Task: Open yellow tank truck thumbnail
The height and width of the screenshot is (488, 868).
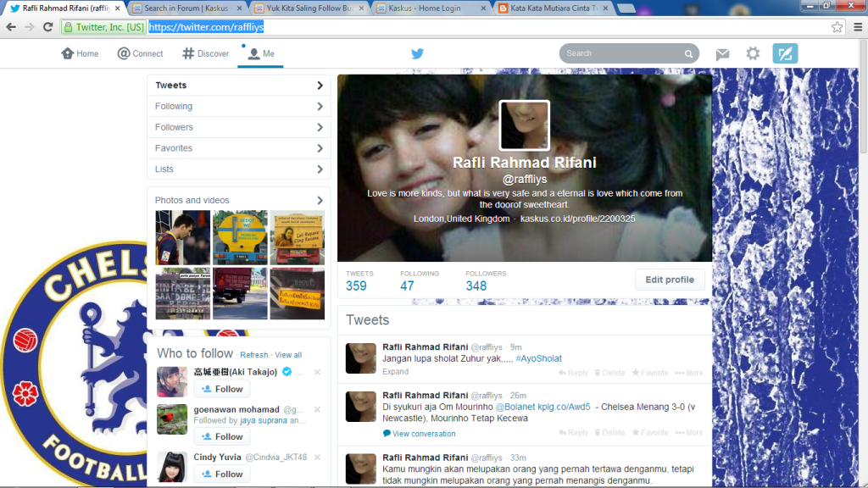Action: (240, 237)
